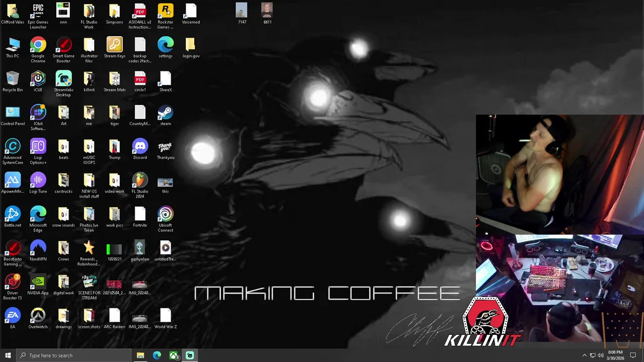Open Google Chrome desktop icon
Viewport: 644px width, 362px height.
pyautogui.click(x=38, y=50)
